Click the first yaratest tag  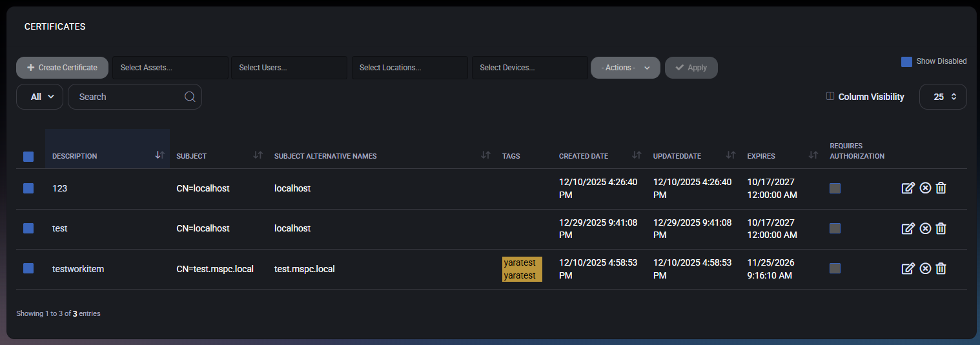pyautogui.click(x=520, y=262)
